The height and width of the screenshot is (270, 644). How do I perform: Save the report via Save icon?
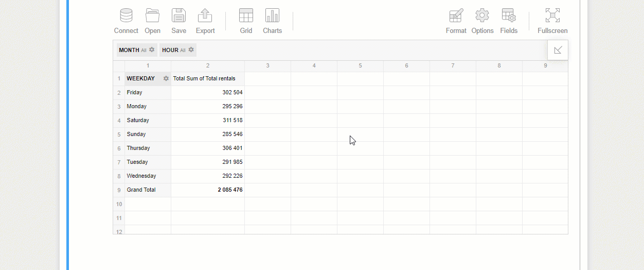click(x=178, y=21)
